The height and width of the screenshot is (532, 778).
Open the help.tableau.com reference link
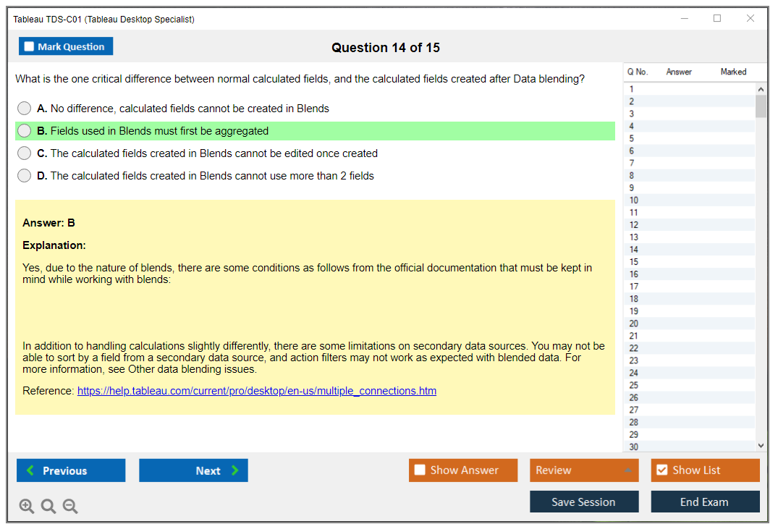pos(256,391)
